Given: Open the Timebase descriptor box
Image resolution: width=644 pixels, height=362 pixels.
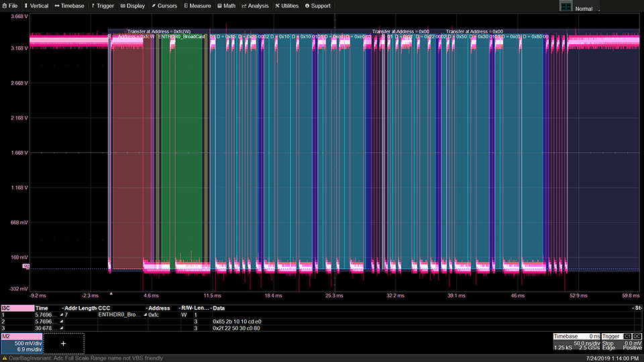Looking at the screenshot, I should point(576,343).
